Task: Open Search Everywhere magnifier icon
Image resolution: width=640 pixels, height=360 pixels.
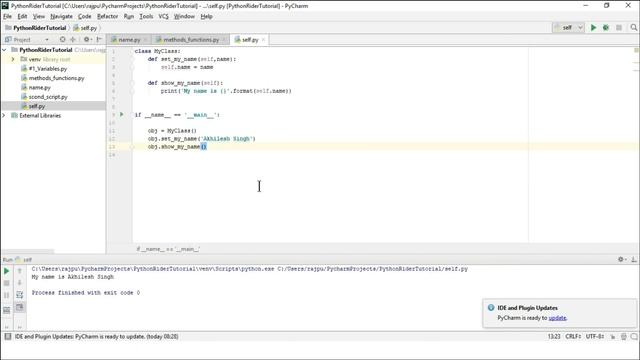Action: click(633, 27)
